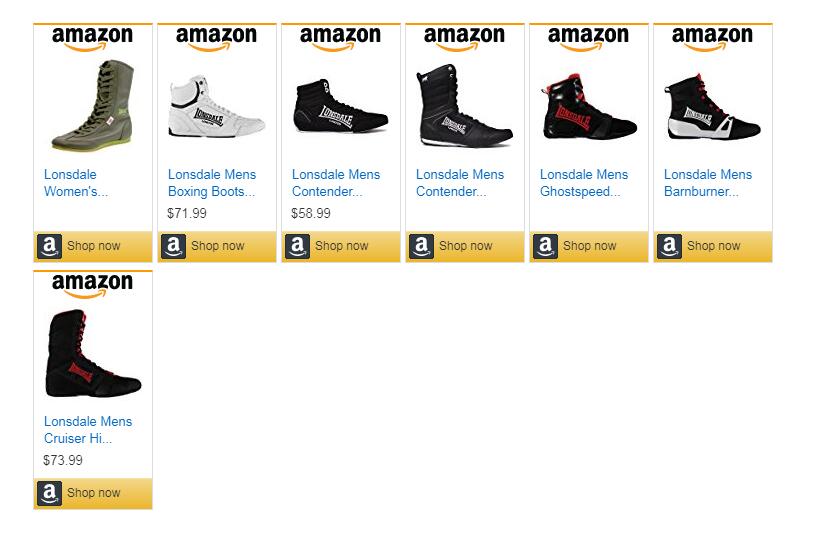The height and width of the screenshot is (538, 825).
Task: Click the Amazon cart icon under Ghostspeed
Action: (545, 246)
